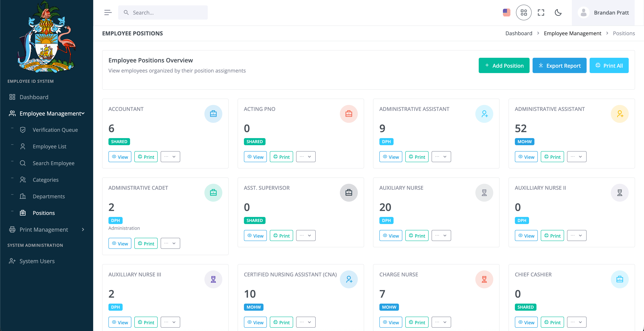Click the briefcase icon on the Accountant card
Viewport: 644px width, 331px height.
[x=213, y=114]
